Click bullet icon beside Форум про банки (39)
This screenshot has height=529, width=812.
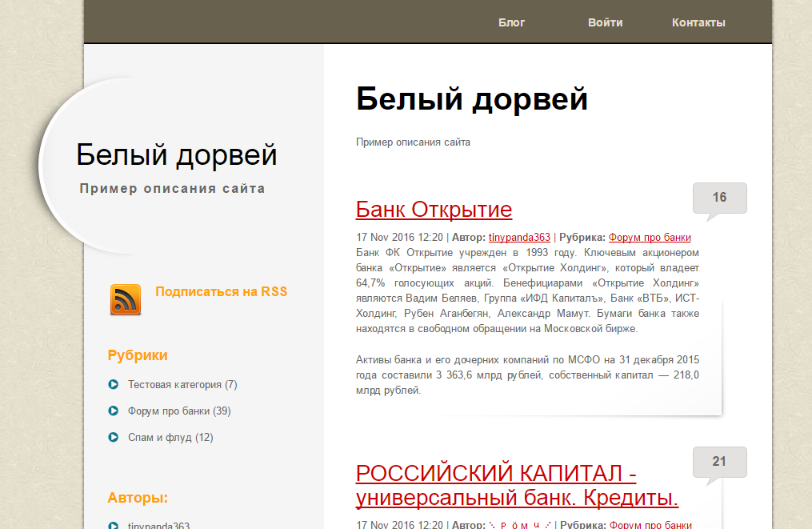pyautogui.click(x=113, y=411)
